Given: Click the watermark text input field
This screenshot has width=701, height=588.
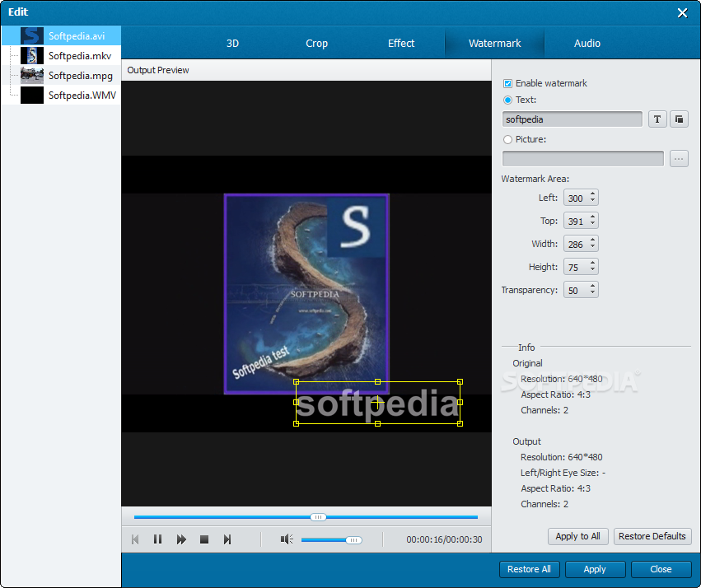Looking at the screenshot, I should [x=572, y=119].
